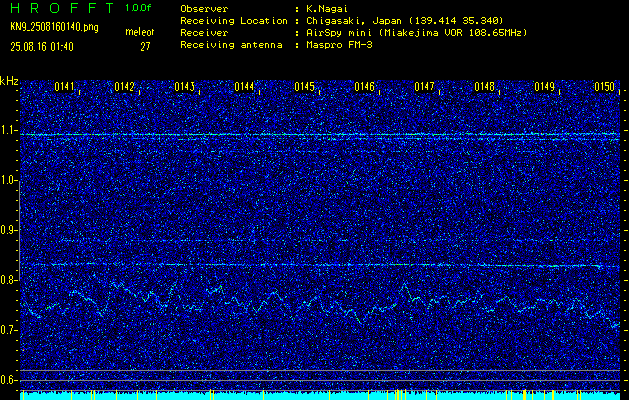Select the Maspro FM-3 antenna text
Viewport: 629px width, 400px height.
[x=339, y=45]
